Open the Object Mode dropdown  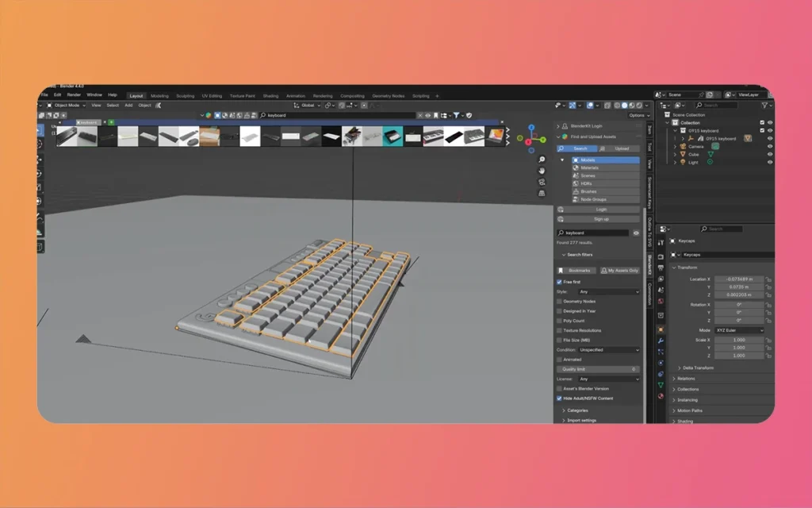point(67,106)
